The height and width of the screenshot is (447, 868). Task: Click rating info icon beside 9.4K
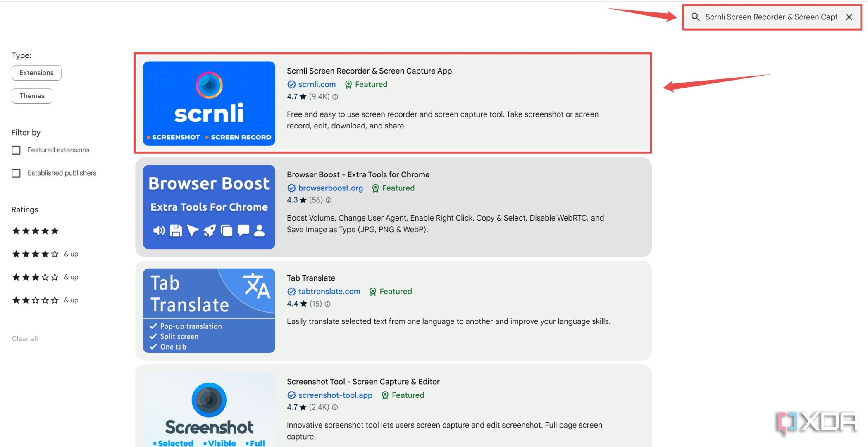click(335, 97)
